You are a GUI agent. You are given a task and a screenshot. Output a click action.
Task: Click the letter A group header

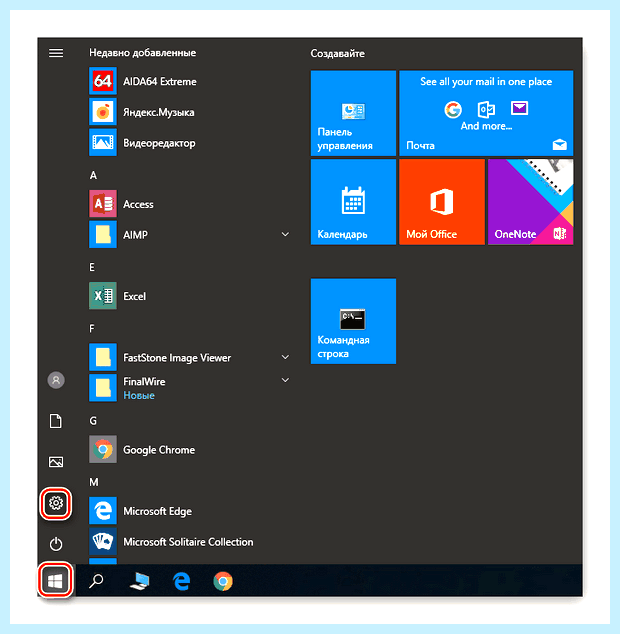coord(93,175)
